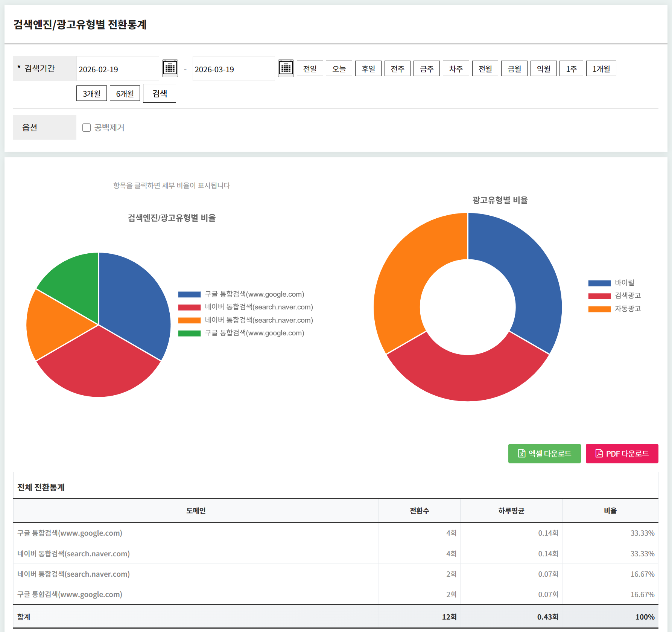The width and height of the screenshot is (672, 632).
Task: Select the 오늘 period button
Action: [x=339, y=69]
